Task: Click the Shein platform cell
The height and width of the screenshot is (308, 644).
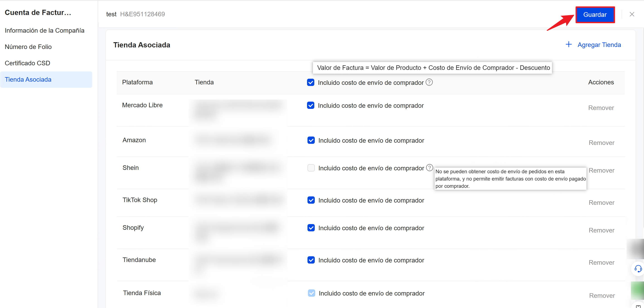Action: [131, 168]
